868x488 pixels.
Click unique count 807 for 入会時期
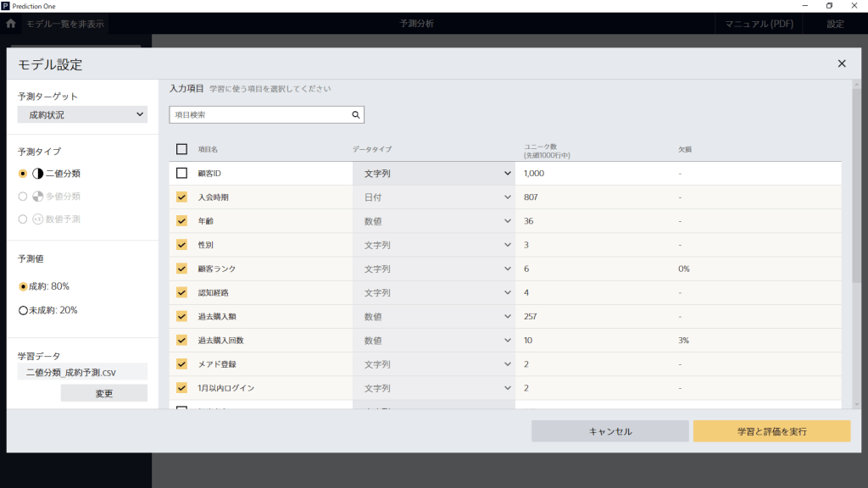pos(531,197)
